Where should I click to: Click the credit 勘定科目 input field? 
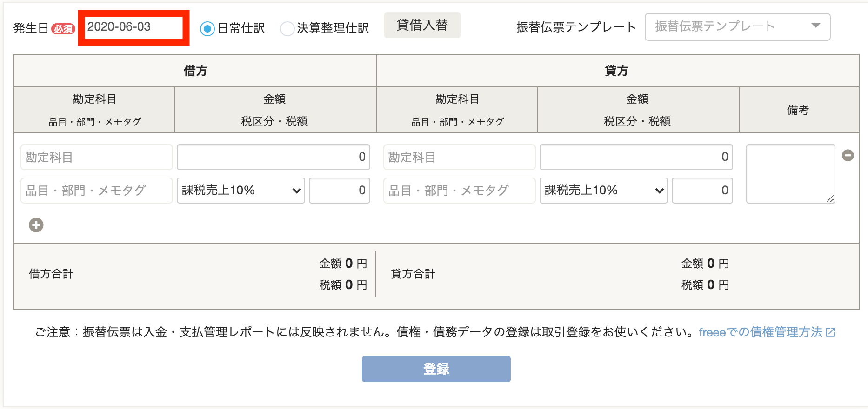460,157
